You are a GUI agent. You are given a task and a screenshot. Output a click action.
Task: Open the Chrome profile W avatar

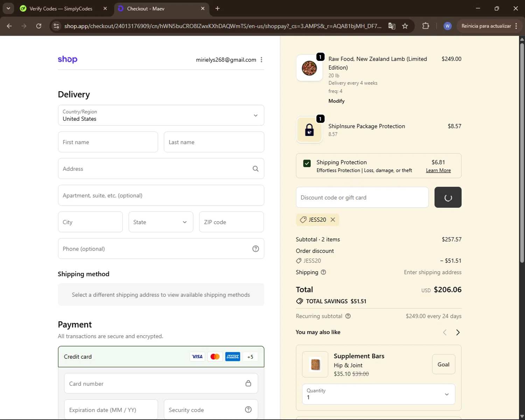[447, 26]
